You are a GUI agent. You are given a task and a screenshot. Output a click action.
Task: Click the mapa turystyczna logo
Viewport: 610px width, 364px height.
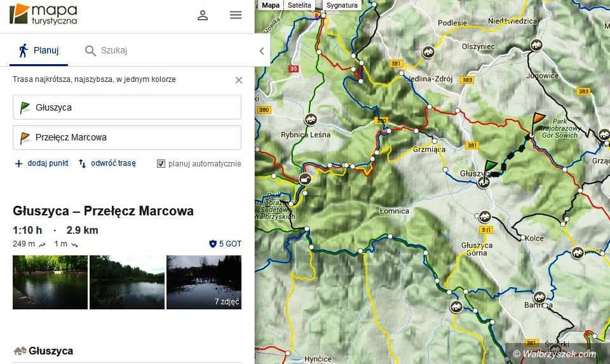click(43, 14)
